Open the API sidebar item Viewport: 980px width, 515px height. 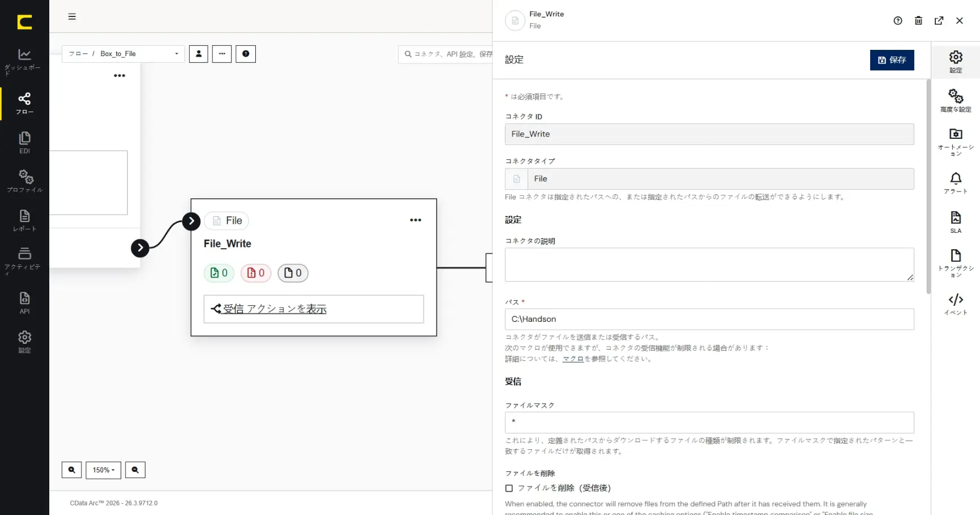24,303
